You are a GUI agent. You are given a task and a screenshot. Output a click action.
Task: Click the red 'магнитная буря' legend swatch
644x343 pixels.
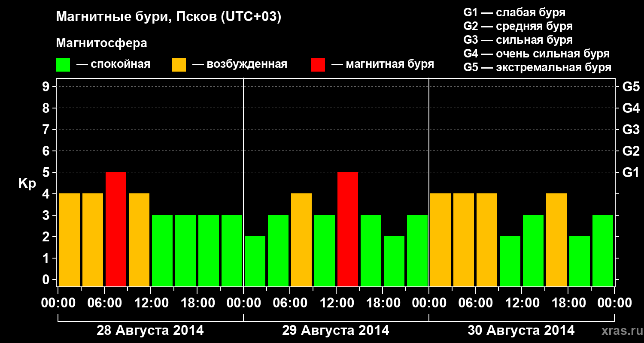(x=318, y=65)
